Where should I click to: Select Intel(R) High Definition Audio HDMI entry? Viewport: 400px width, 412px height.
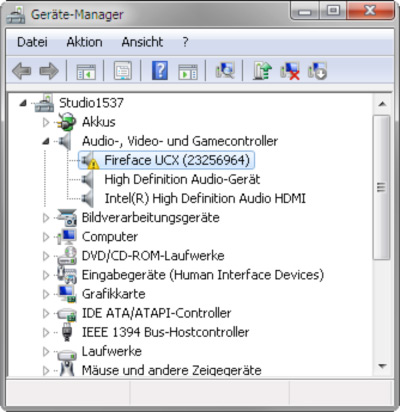205,199
